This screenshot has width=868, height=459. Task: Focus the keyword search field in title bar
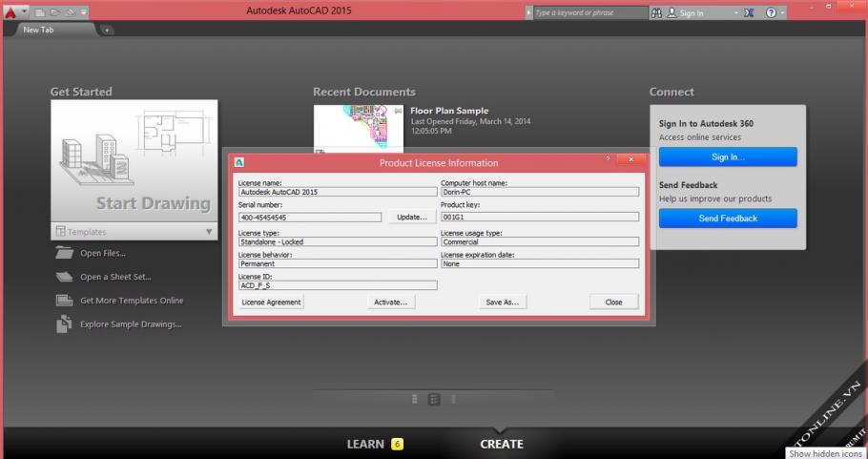click(x=590, y=12)
